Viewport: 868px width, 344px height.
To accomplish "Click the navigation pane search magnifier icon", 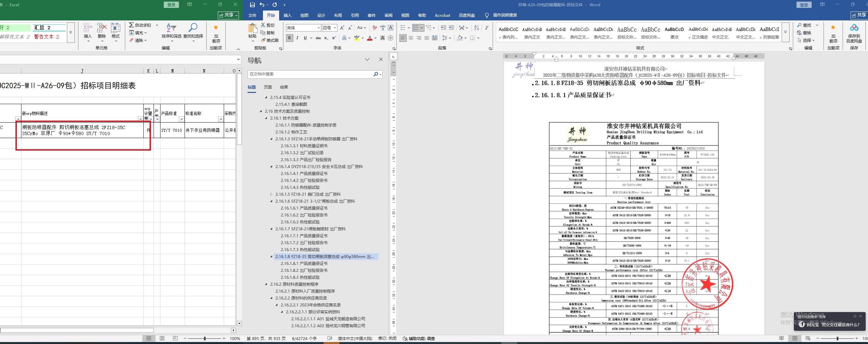I will click(x=376, y=74).
